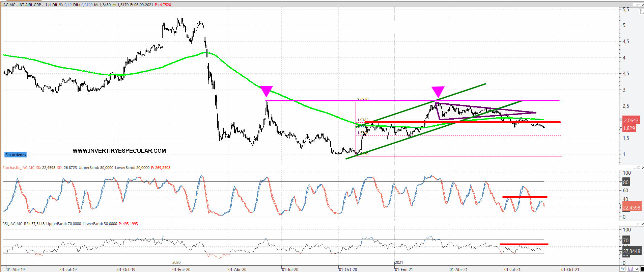Click the 01-Ene-21 date on time axis
The image size is (644, 272).
404,269
